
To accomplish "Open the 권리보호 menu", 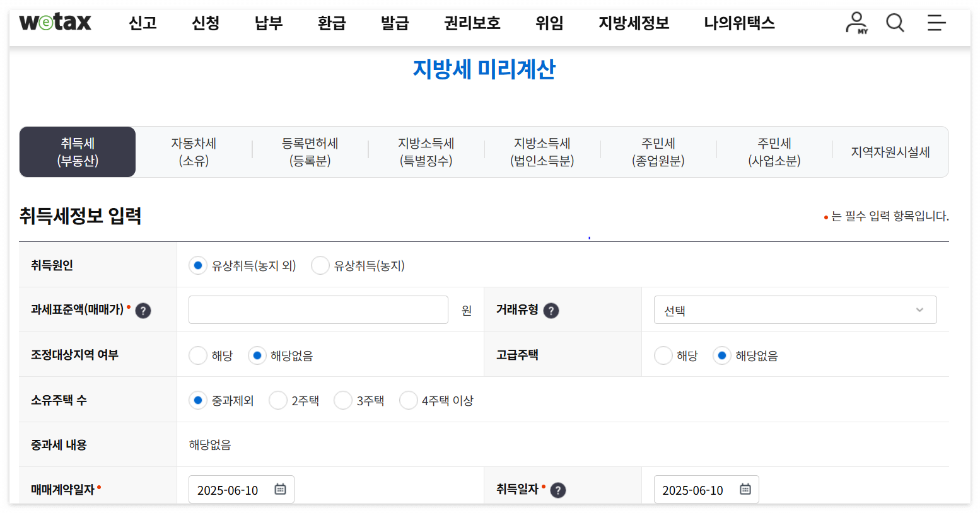I will [472, 23].
